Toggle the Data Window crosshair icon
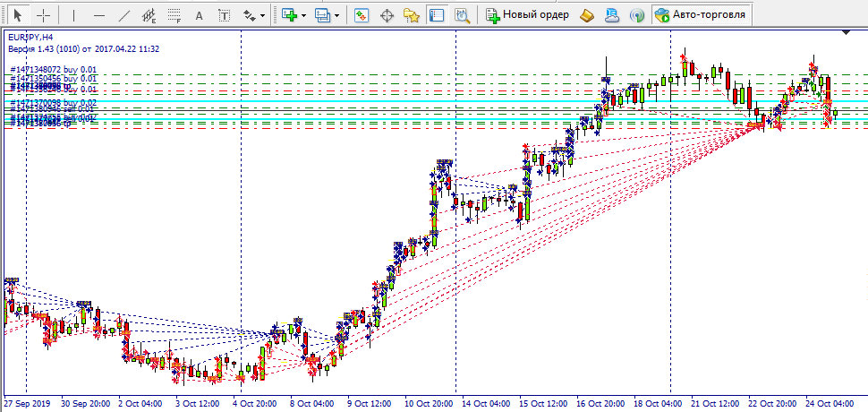This screenshot has height=412, width=868. (x=387, y=15)
